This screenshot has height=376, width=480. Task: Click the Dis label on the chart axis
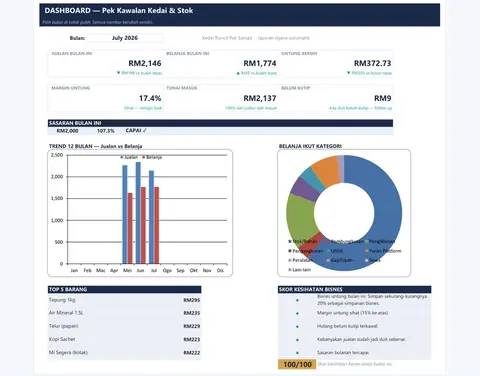pyautogui.click(x=220, y=270)
